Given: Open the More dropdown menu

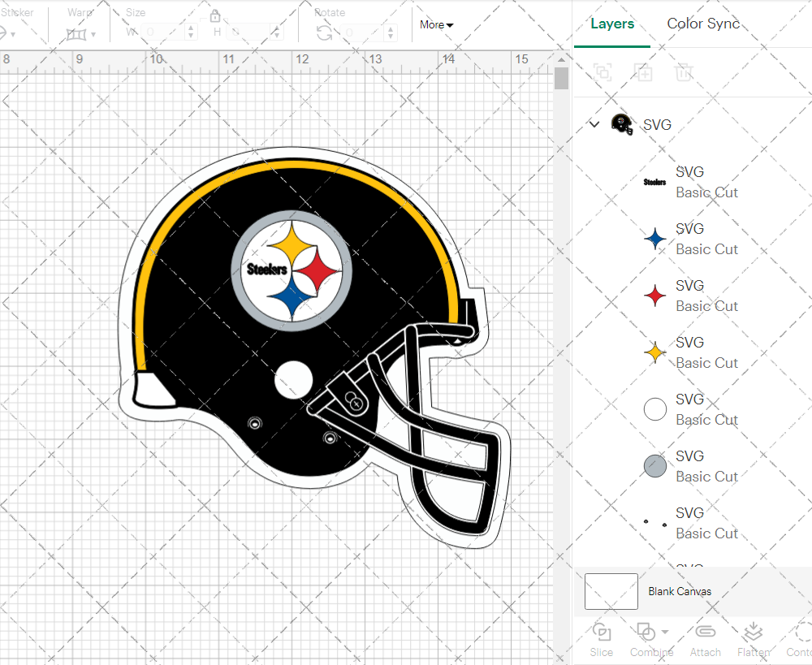Looking at the screenshot, I should (x=436, y=24).
